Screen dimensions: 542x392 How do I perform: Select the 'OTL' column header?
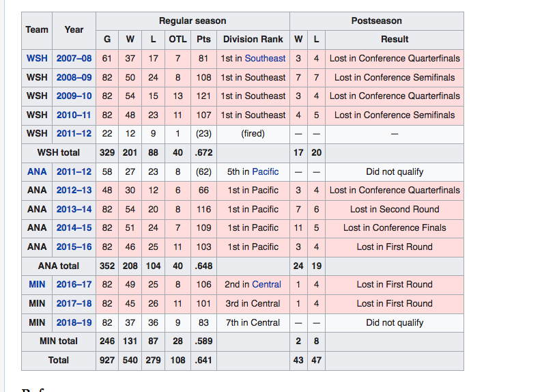pos(177,40)
